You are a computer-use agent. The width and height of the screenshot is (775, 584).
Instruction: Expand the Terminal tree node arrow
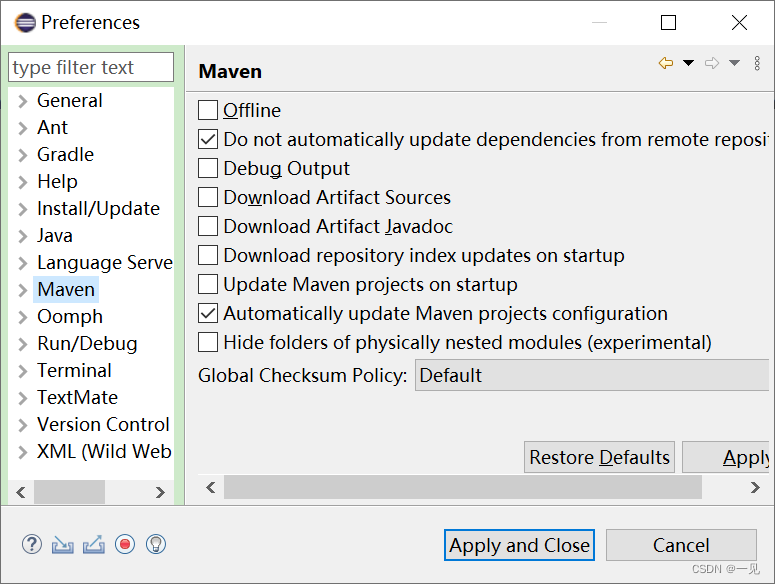23,371
